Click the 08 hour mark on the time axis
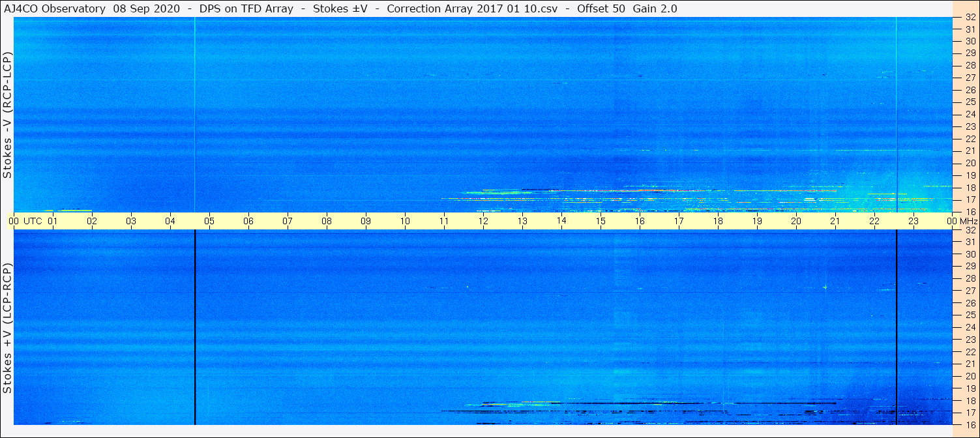The height and width of the screenshot is (438, 980). [327, 221]
